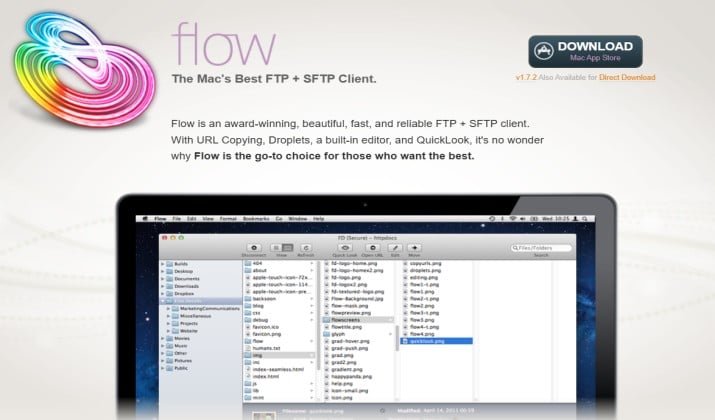This screenshot has height=420, width=715.
Task: Click the backsoon folder icon
Action: (x=248, y=299)
